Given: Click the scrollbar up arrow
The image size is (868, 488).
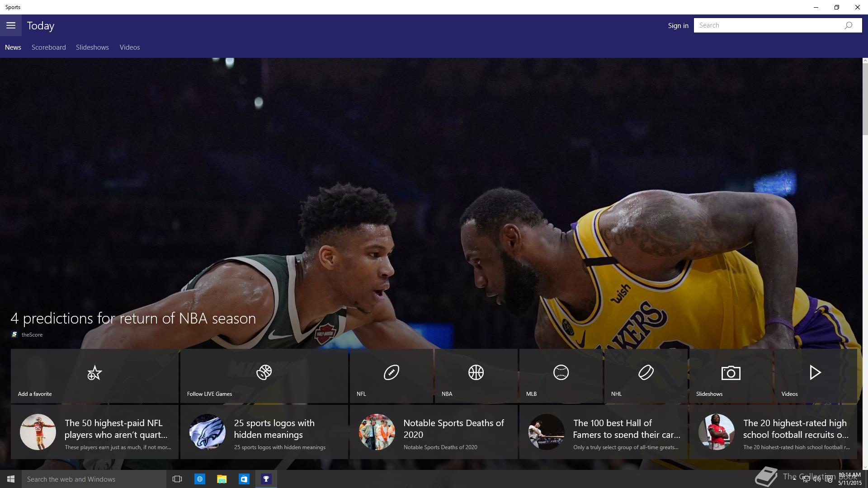Looking at the screenshot, I should point(865,61).
